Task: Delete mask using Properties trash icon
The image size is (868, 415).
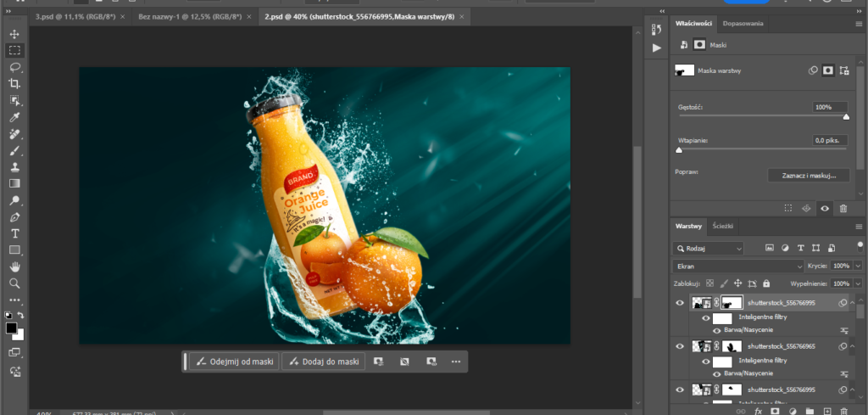Action: point(843,208)
